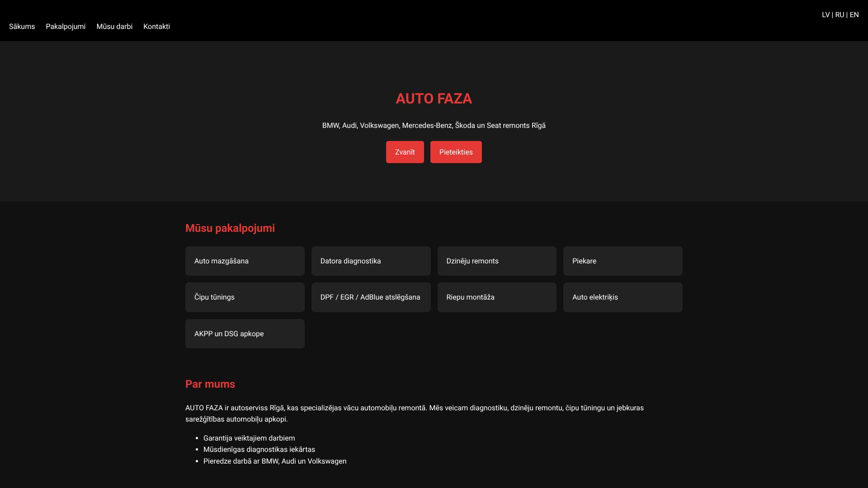868x488 pixels.
Task: Click the Mūsu pakalpojumi section heading
Action: coord(230,228)
